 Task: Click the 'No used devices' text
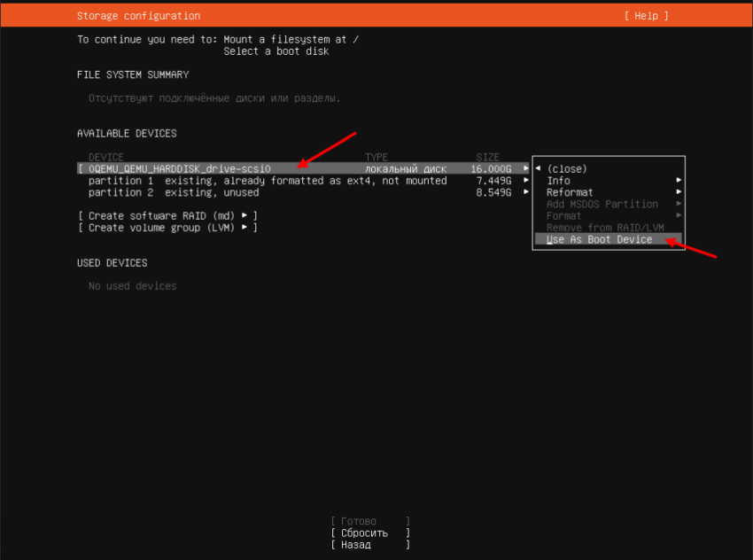pyautogui.click(x=133, y=286)
